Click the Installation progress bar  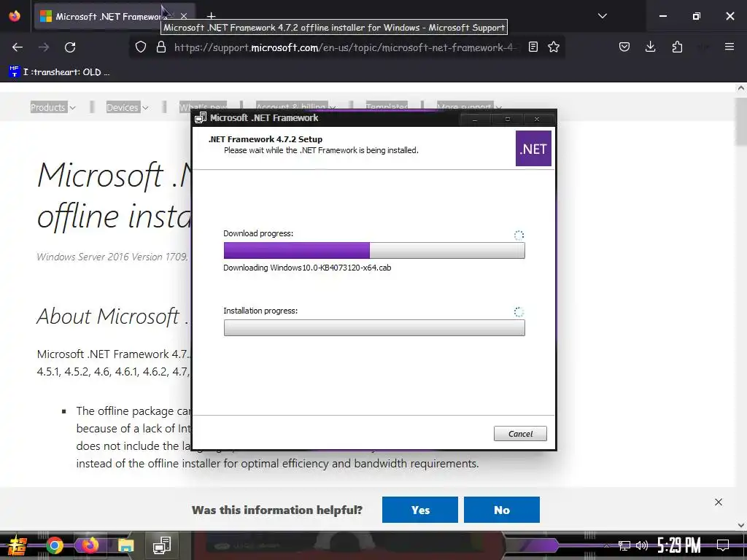(x=374, y=327)
